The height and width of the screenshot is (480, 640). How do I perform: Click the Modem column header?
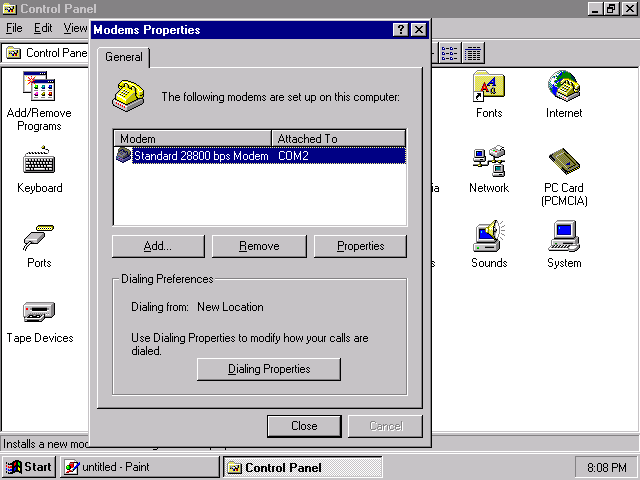192,138
